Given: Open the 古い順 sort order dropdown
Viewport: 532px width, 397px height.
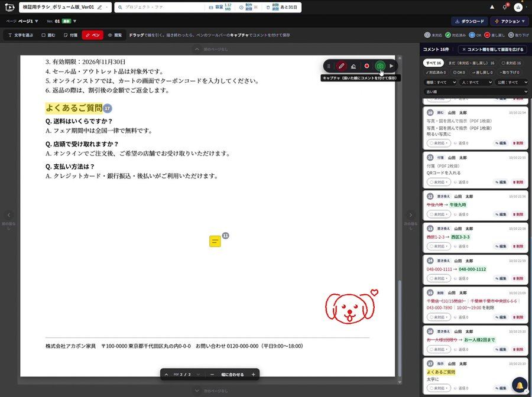Looking at the screenshot, I should [476, 92].
